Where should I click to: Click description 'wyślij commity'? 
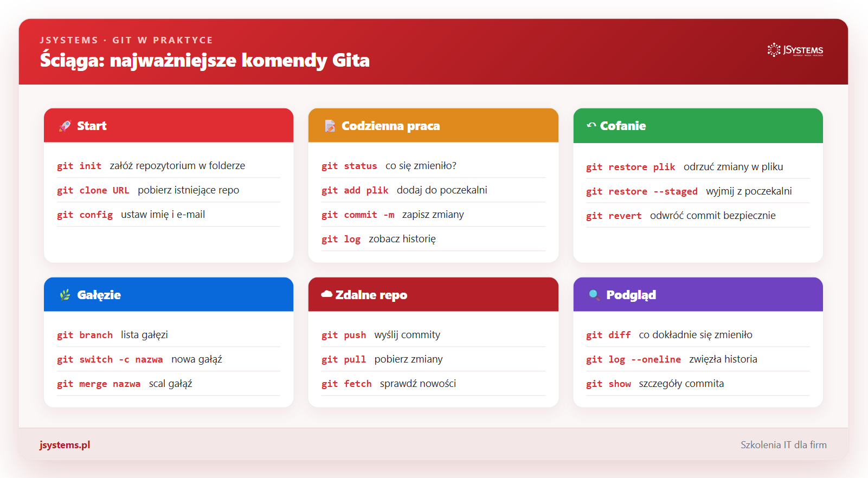coord(407,335)
